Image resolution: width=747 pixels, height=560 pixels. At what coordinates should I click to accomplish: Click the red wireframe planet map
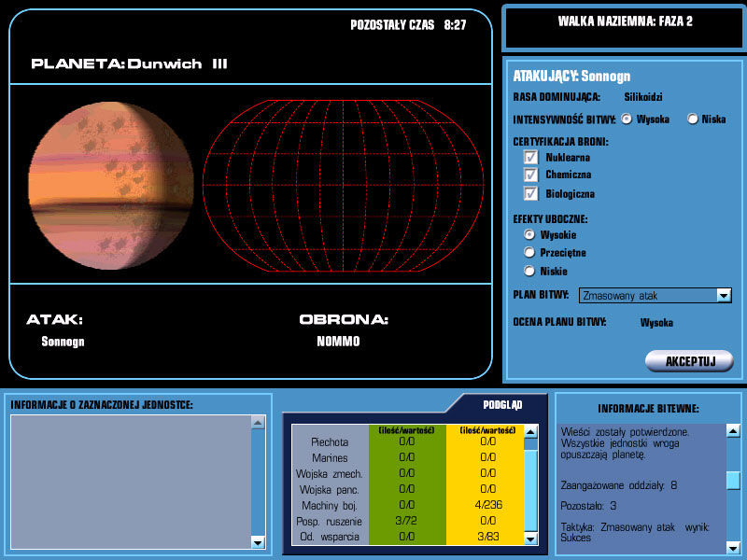(x=343, y=186)
